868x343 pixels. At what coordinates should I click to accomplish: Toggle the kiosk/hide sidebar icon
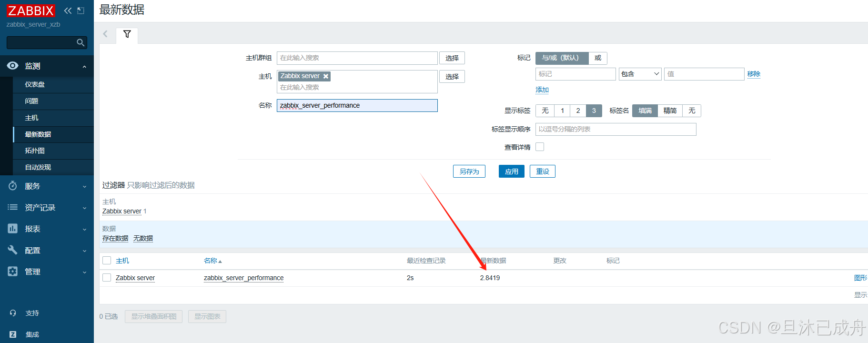[81, 10]
